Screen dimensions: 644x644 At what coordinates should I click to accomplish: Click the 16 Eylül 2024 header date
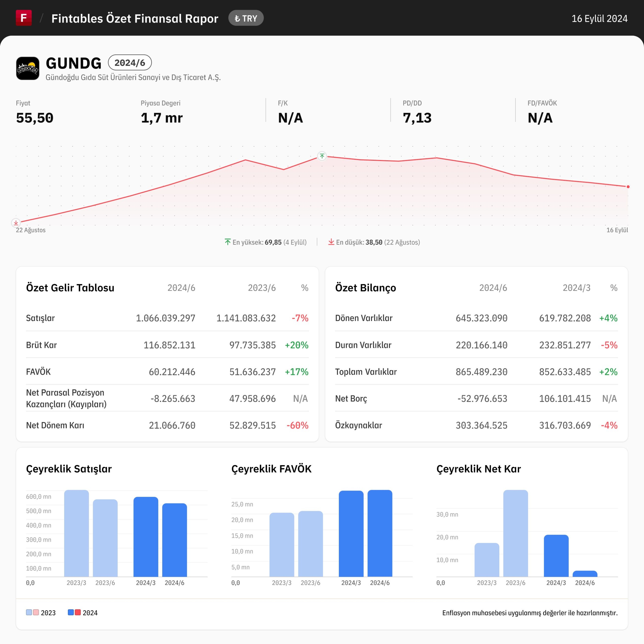pos(599,18)
